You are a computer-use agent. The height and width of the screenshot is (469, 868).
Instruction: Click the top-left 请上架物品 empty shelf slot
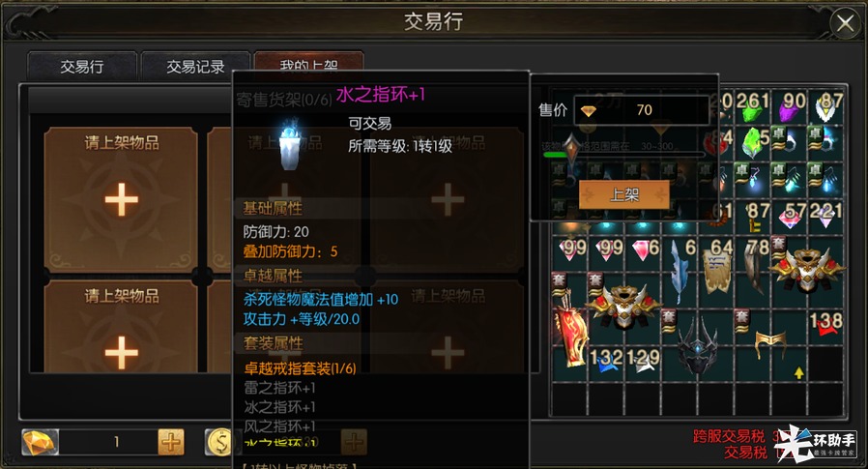121,200
